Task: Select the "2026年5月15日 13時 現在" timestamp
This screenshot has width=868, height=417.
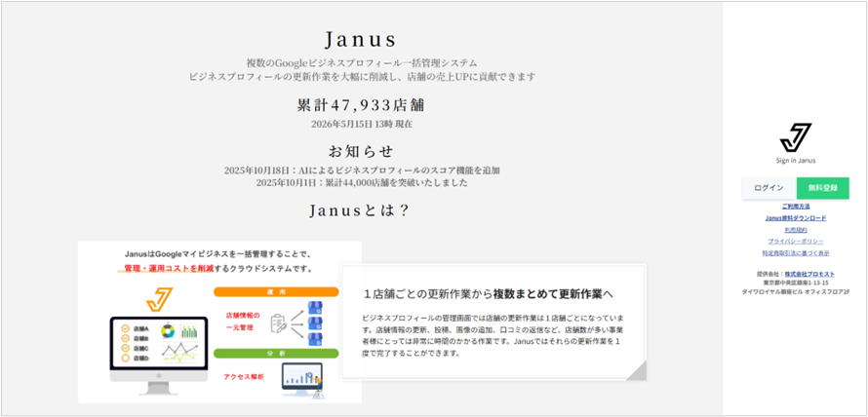Action: 362,124
